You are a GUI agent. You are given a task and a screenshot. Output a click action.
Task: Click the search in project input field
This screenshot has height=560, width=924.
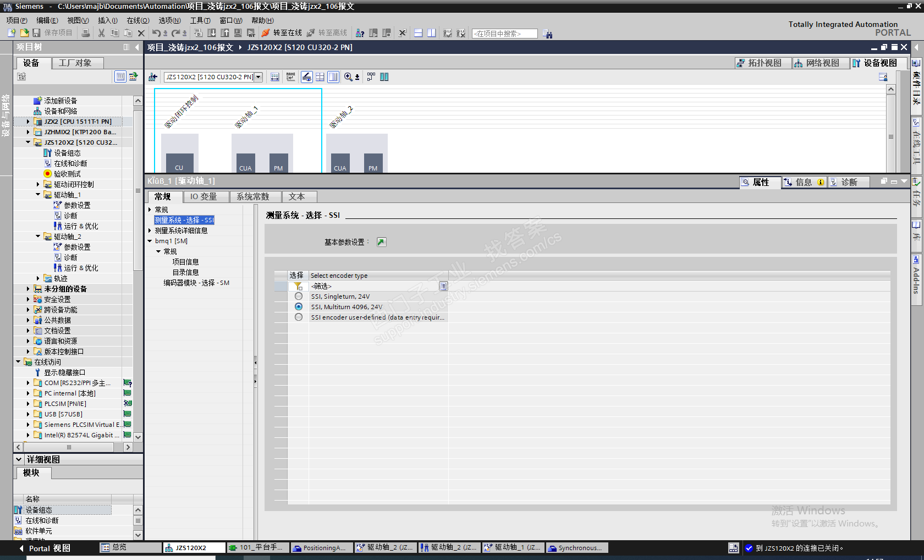pos(505,34)
